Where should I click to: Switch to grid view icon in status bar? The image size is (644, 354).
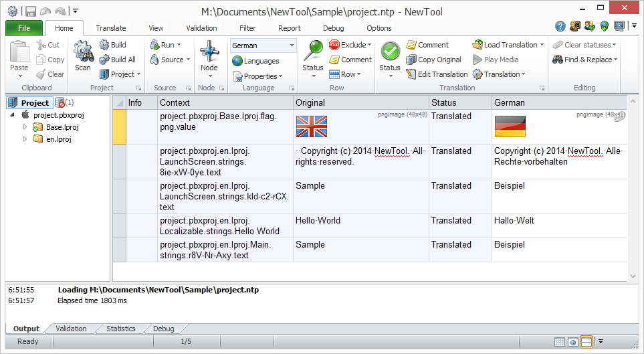559,342
